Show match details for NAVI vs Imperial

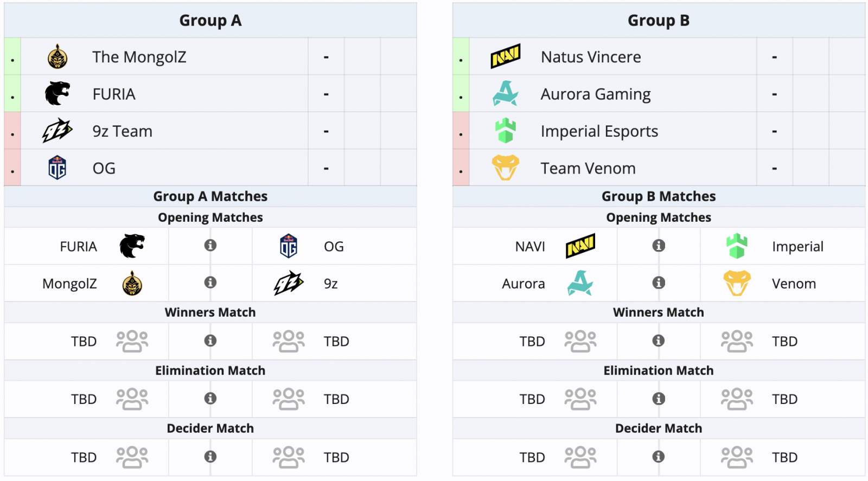659,246
